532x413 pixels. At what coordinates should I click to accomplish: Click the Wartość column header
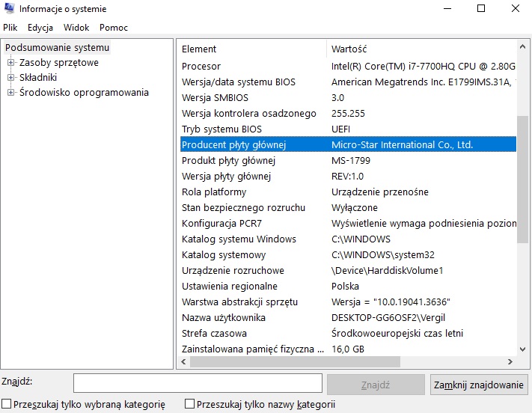click(x=419, y=49)
